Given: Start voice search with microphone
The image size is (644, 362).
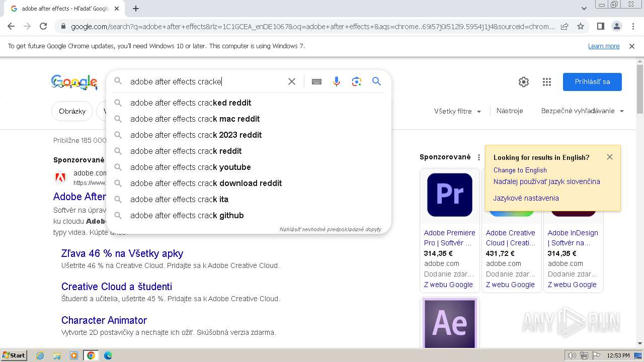Looking at the screenshot, I should coord(337,81).
